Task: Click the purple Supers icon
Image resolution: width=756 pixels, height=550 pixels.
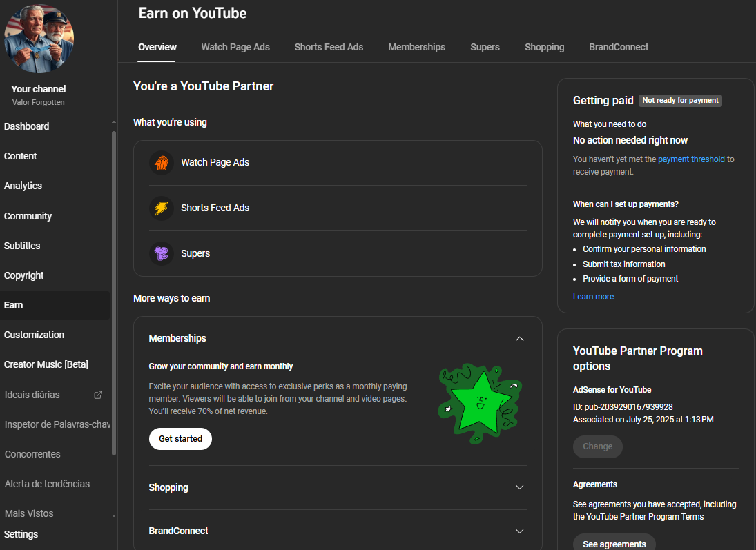Action: tap(162, 253)
